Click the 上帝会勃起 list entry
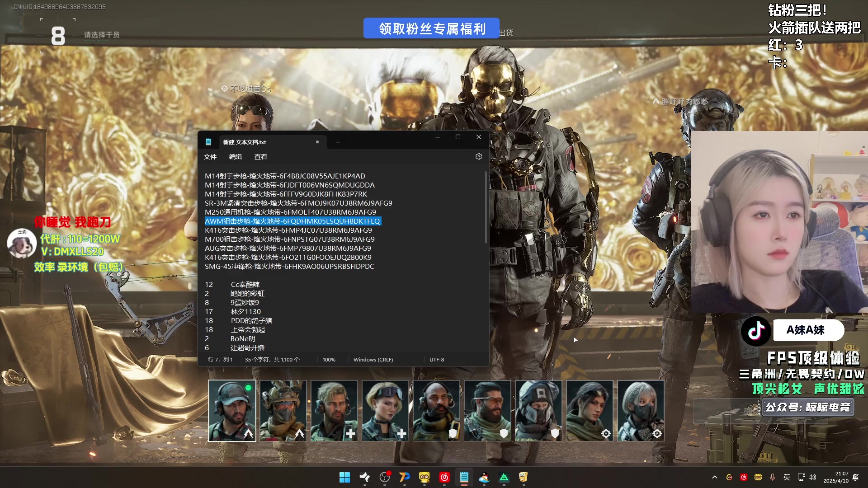This screenshot has height=488, width=868. [248, 329]
